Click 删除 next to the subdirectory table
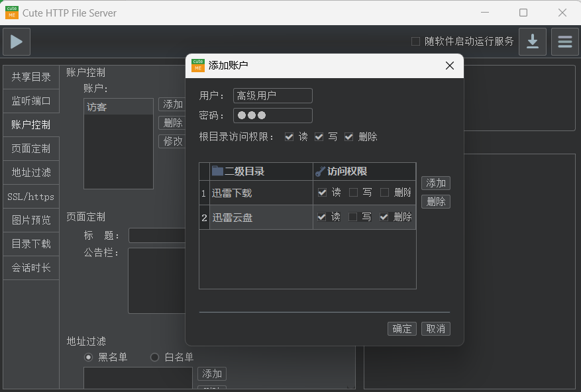This screenshot has height=392, width=581. tap(436, 201)
